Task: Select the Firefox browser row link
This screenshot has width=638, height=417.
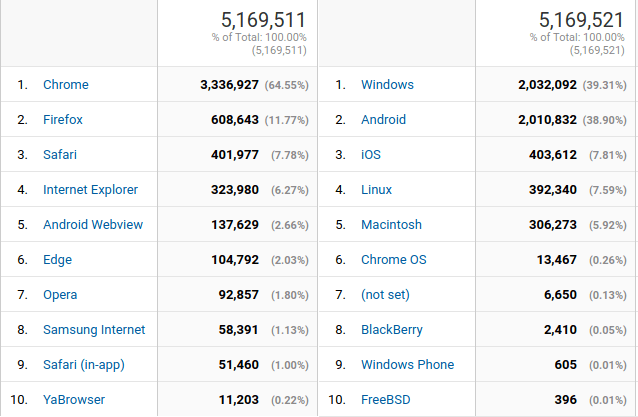Action: [63, 120]
